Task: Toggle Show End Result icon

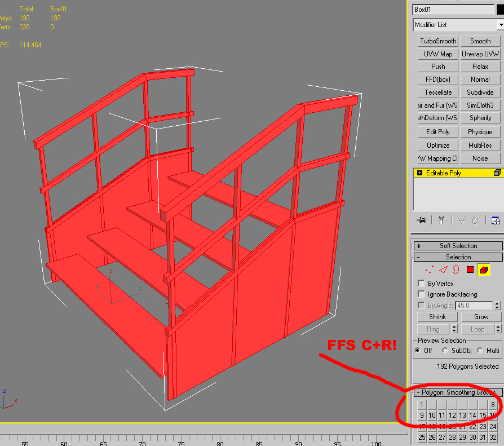Action: (x=442, y=220)
